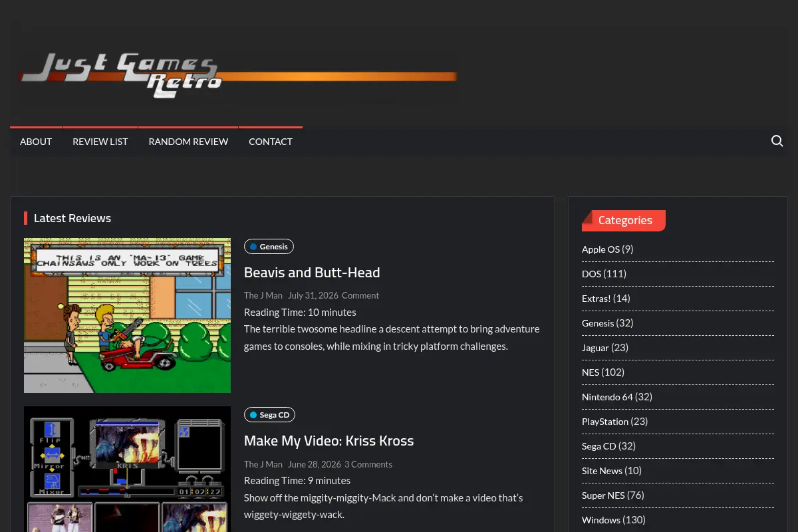The width and height of the screenshot is (798, 532).
Task: Open the NES category
Action: 591,372
